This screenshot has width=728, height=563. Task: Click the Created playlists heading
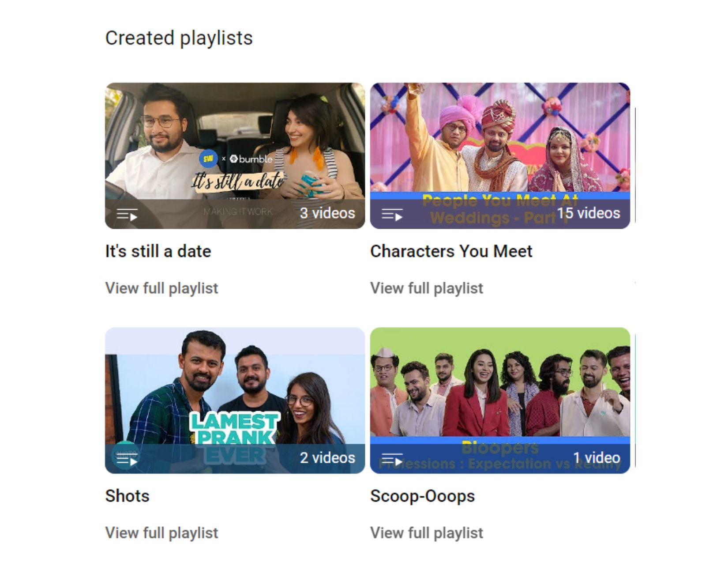tap(179, 38)
